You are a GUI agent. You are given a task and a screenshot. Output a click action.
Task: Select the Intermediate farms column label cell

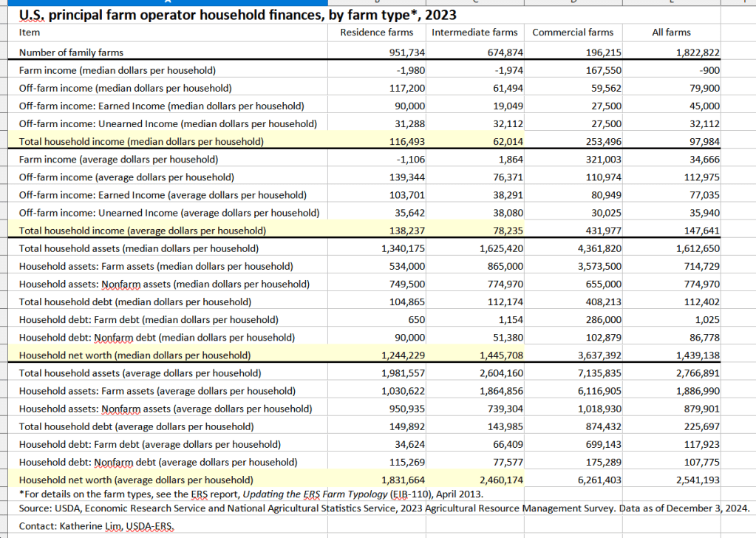point(475,33)
